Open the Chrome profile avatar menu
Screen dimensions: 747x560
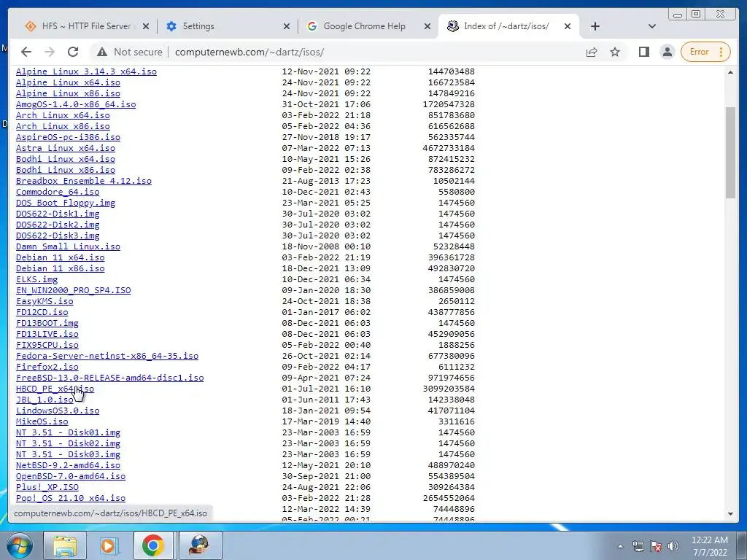tap(667, 52)
